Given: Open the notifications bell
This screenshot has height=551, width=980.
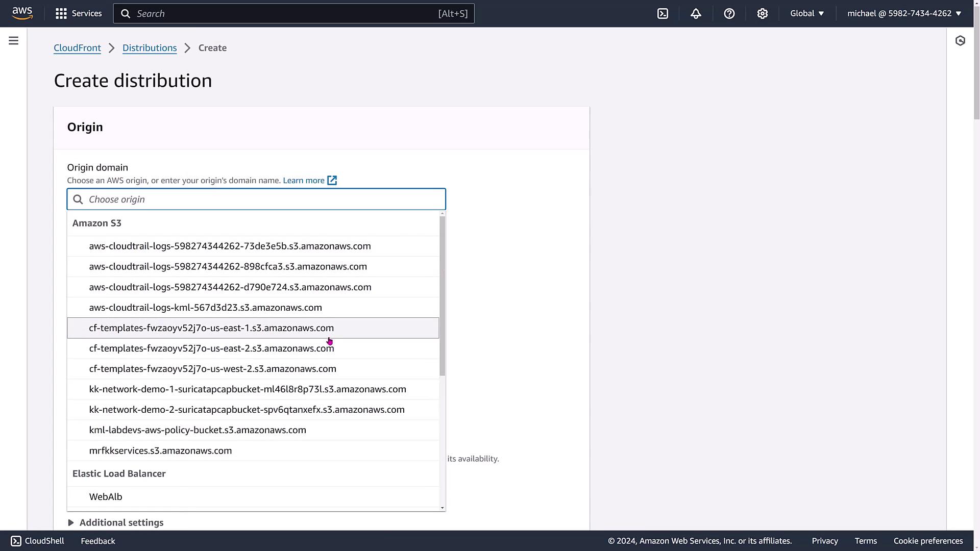Looking at the screenshot, I should click(696, 14).
